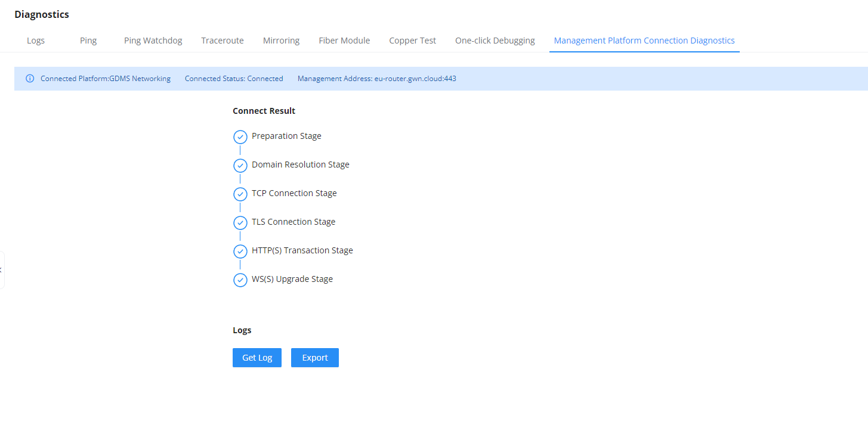The width and height of the screenshot is (868, 425).
Task: Click the HTTP(S) Transaction Stage checkmark icon
Action: [240, 252]
